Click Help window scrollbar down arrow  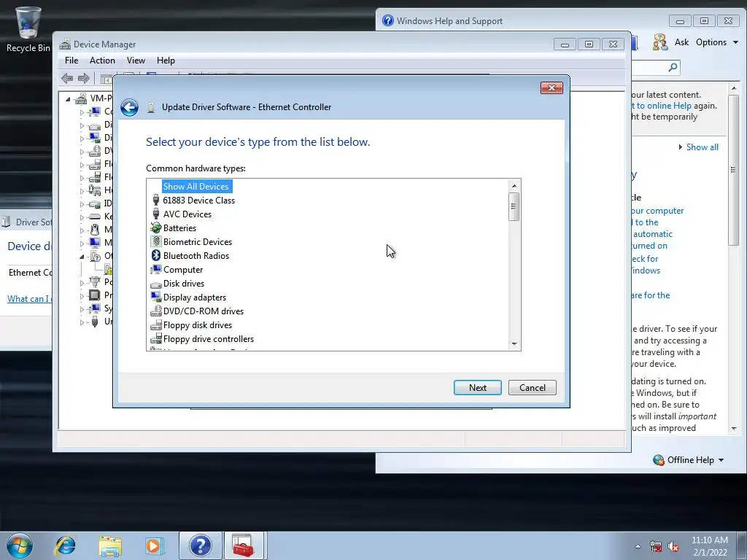[734, 429]
